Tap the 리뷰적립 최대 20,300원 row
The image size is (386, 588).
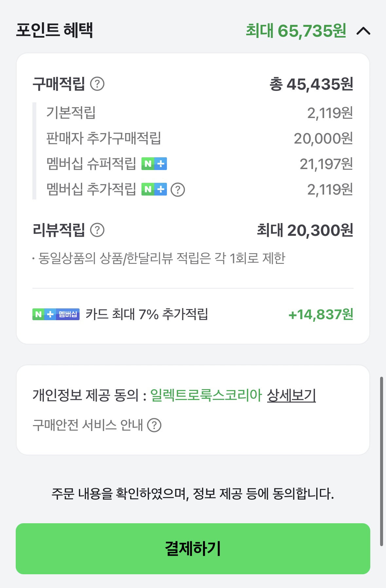click(x=193, y=230)
